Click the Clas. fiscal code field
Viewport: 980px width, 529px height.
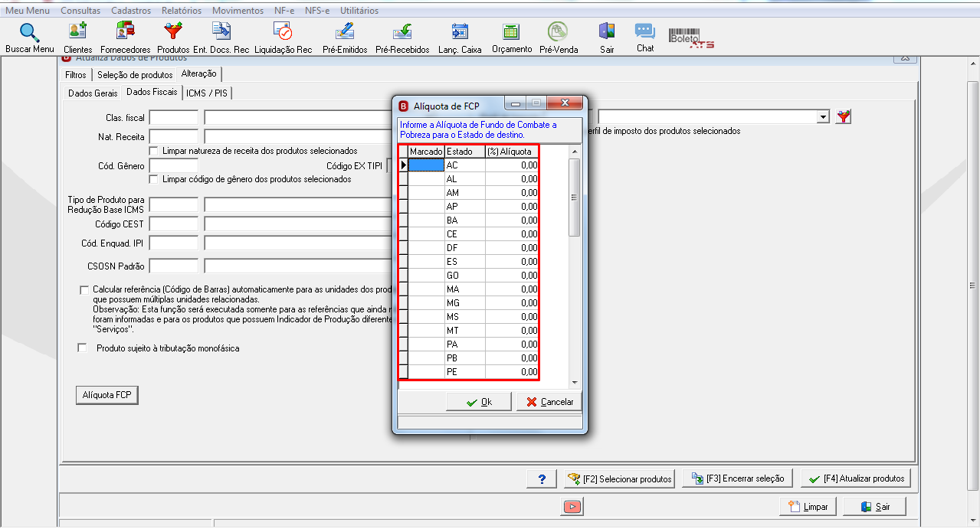174,118
